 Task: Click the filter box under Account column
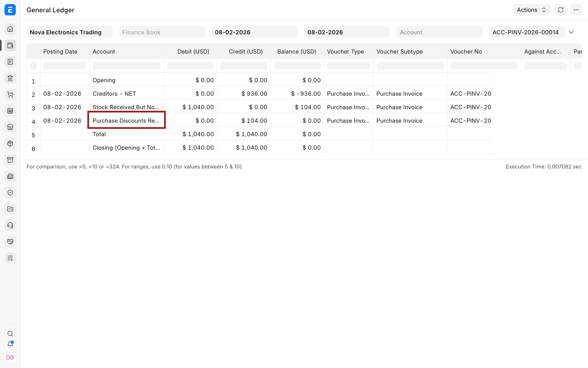[126, 66]
